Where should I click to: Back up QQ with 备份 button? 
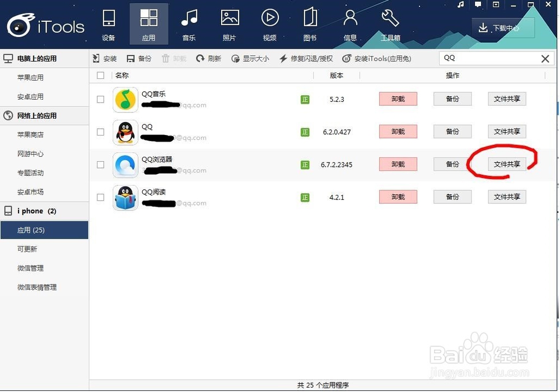tap(452, 132)
